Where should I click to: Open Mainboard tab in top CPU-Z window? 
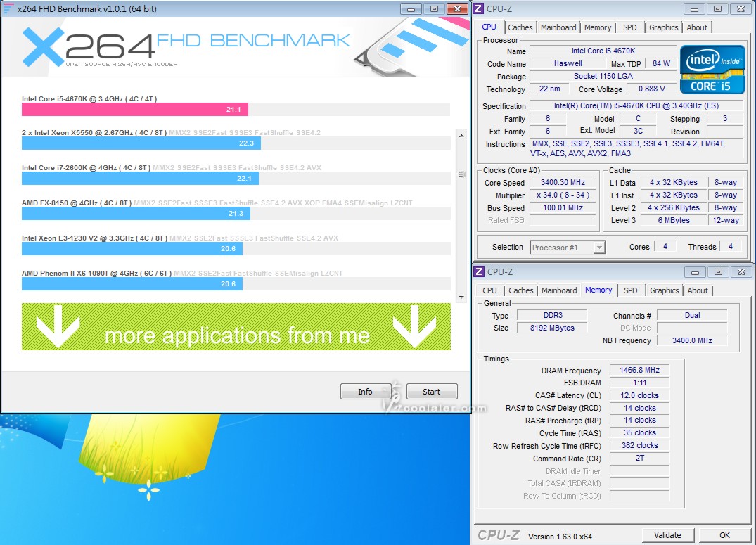click(558, 27)
